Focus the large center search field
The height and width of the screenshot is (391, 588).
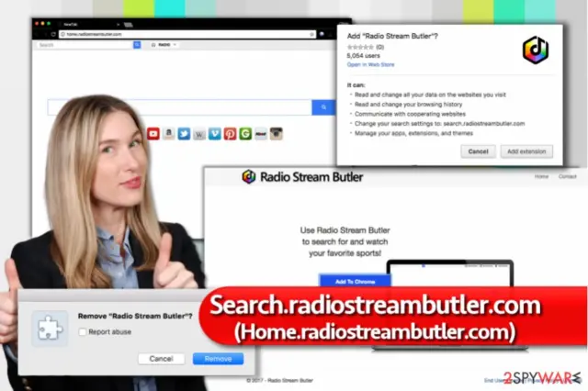180,107
